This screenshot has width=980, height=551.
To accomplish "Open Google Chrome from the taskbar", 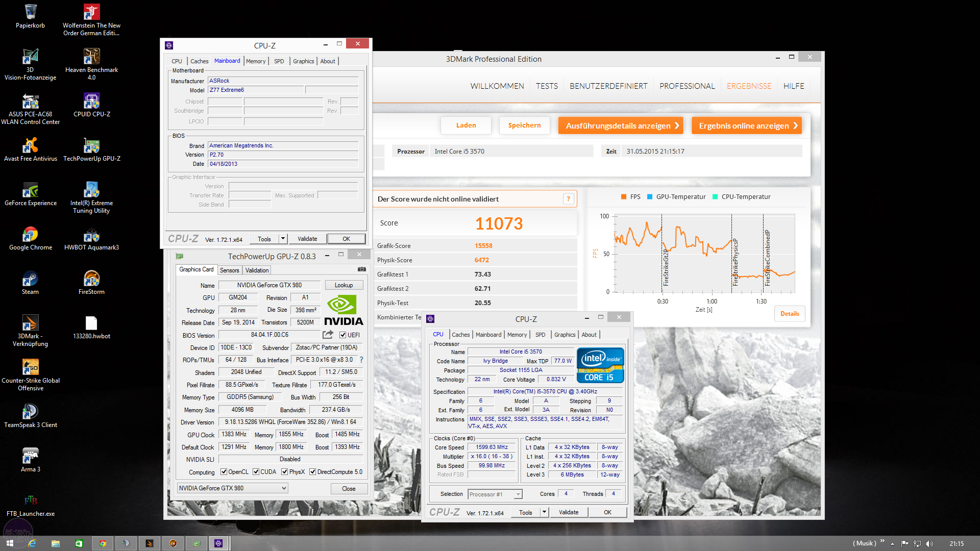I will point(103,543).
